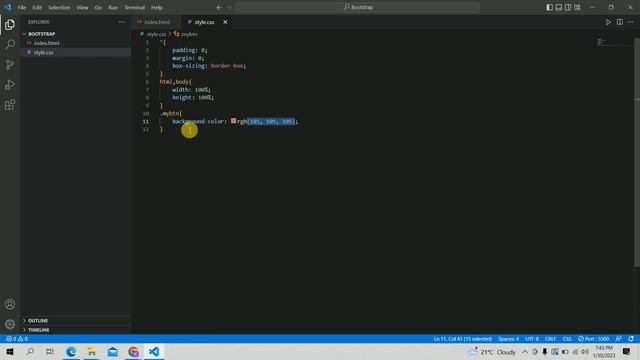
Task: Open the Terminal menu
Action: coord(135,7)
